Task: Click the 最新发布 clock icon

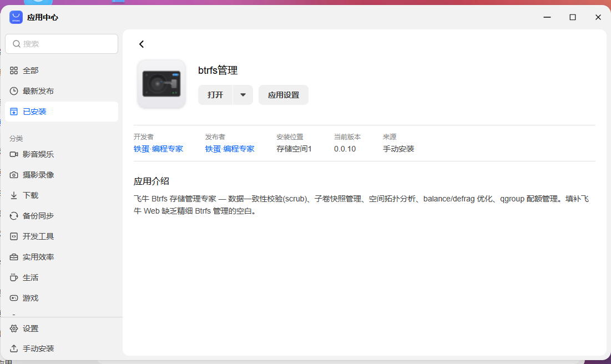Action: coord(14,91)
